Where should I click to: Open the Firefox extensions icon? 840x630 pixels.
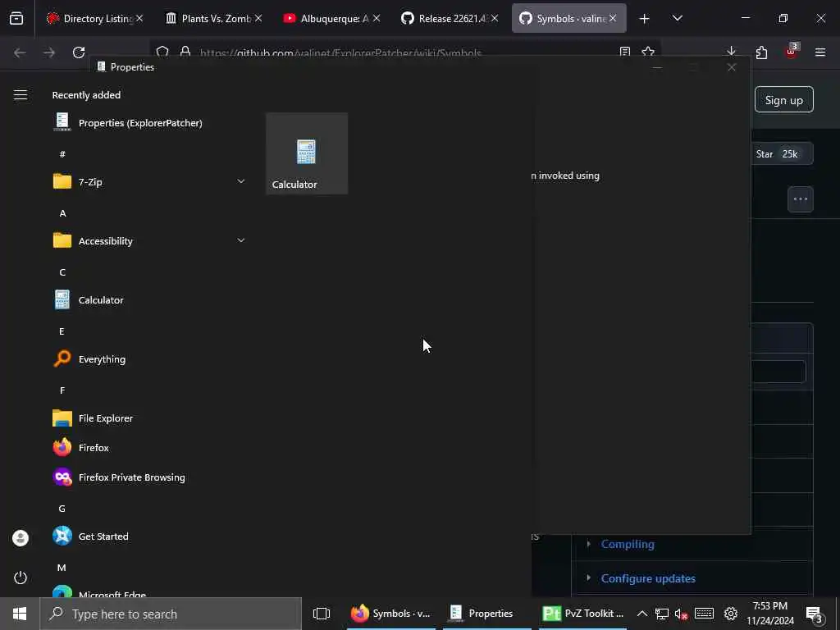[761, 52]
